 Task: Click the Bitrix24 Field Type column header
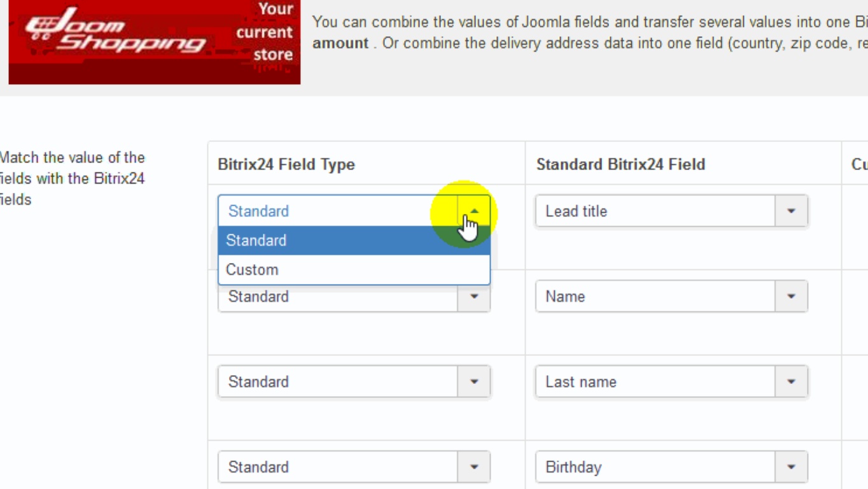286,164
